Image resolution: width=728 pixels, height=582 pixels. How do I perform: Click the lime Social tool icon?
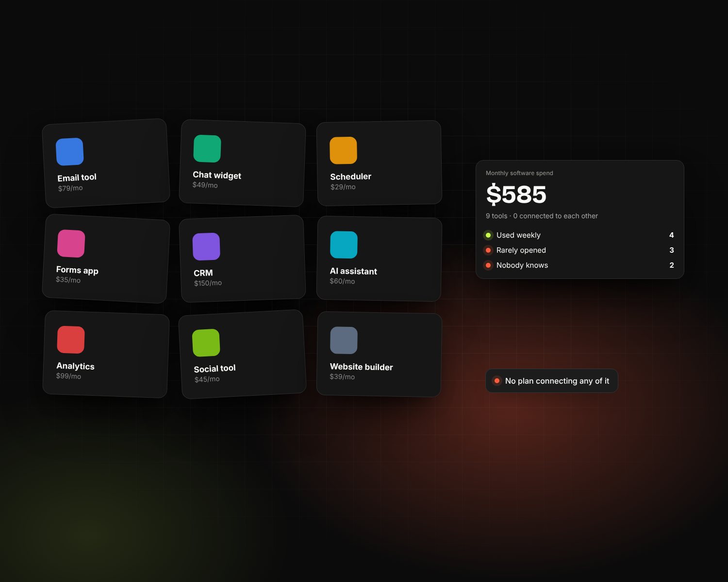(x=206, y=343)
